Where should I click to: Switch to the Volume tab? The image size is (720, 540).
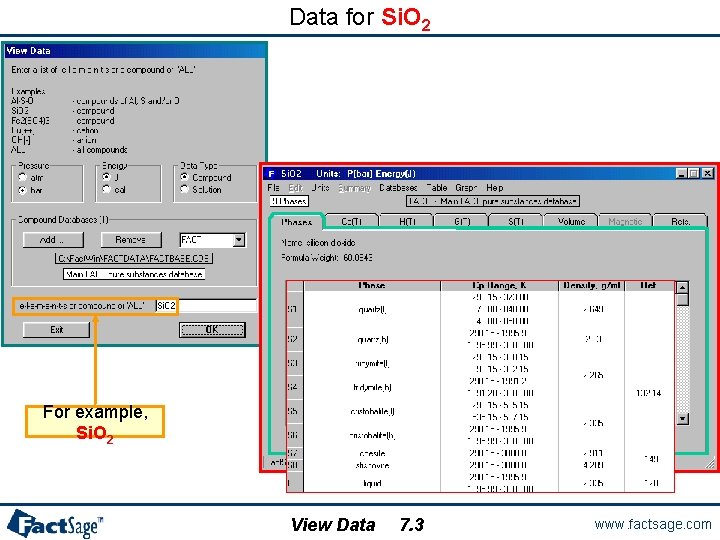pos(571,221)
